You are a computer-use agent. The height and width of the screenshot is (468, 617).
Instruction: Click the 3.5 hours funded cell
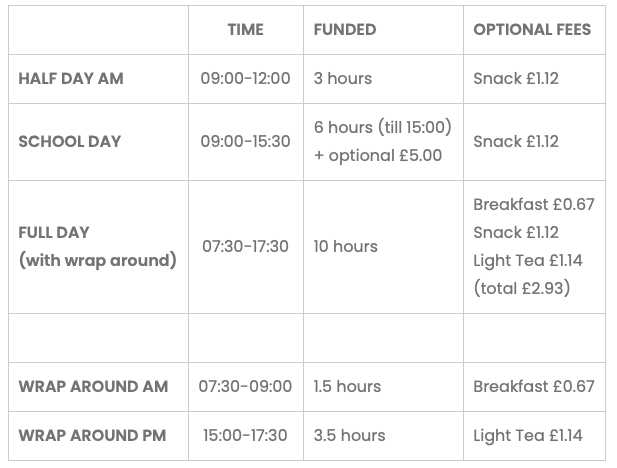[349, 435]
